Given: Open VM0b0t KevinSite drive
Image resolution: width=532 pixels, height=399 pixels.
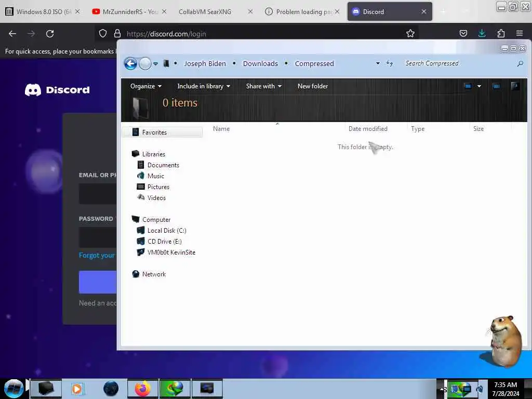Looking at the screenshot, I should (x=171, y=252).
